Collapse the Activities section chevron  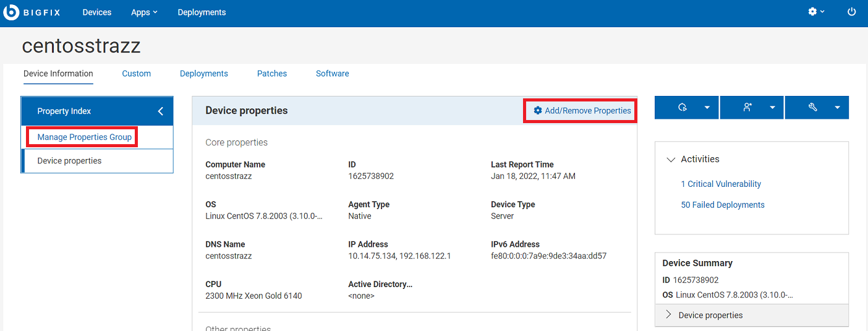[x=670, y=160]
